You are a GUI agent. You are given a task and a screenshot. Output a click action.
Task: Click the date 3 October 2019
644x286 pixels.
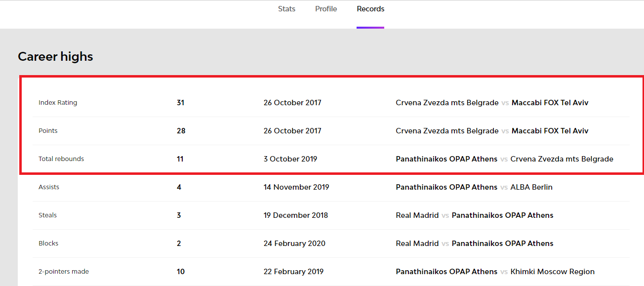pyautogui.click(x=290, y=159)
